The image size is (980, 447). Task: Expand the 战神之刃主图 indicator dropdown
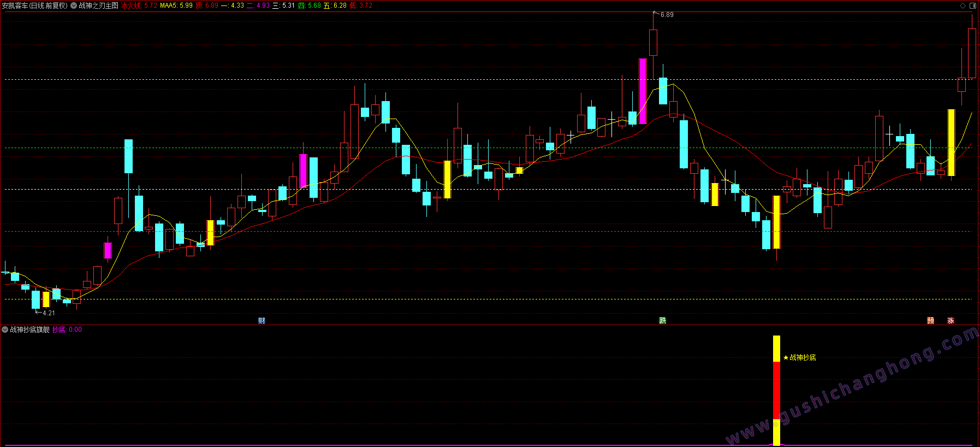pos(74,5)
